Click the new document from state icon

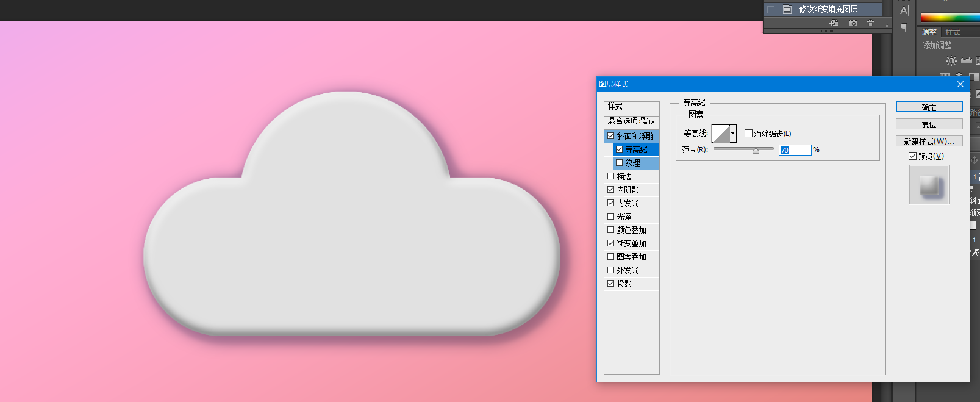coord(834,23)
